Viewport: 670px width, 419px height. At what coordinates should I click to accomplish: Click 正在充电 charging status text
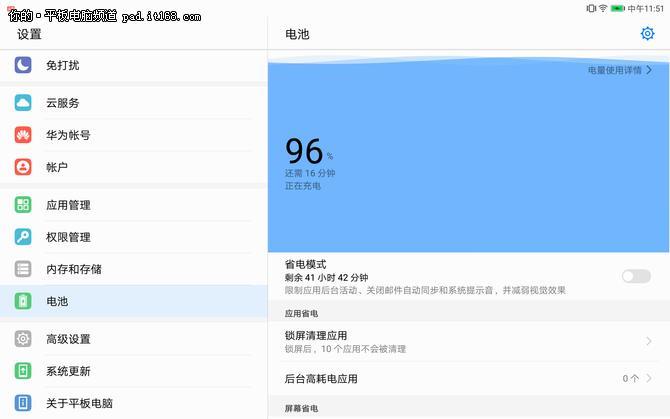[303, 186]
